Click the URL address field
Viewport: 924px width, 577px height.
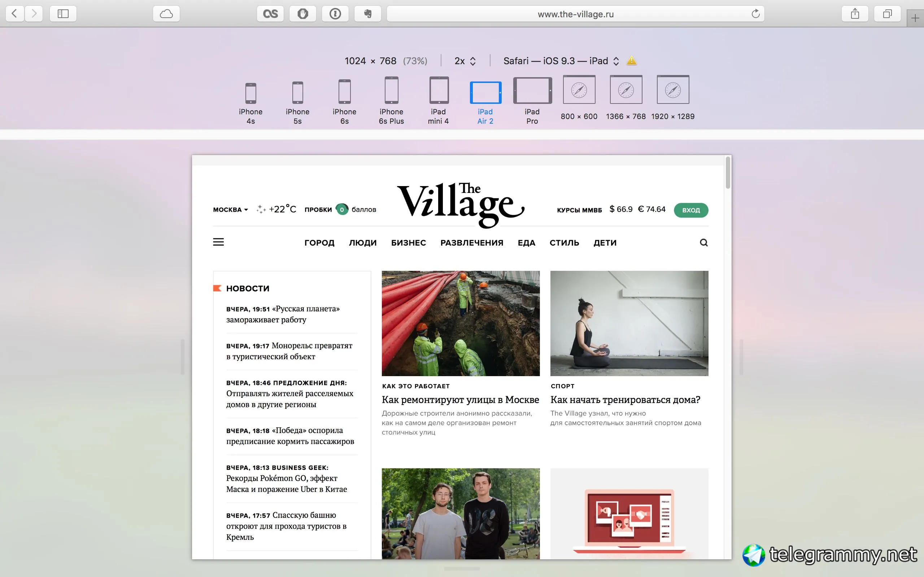coord(575,14)
